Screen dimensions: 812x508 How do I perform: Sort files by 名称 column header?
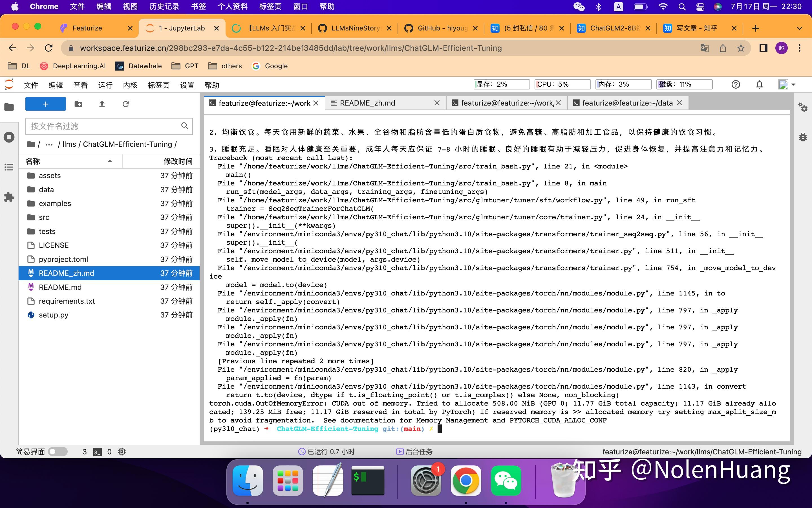(70, 161)
